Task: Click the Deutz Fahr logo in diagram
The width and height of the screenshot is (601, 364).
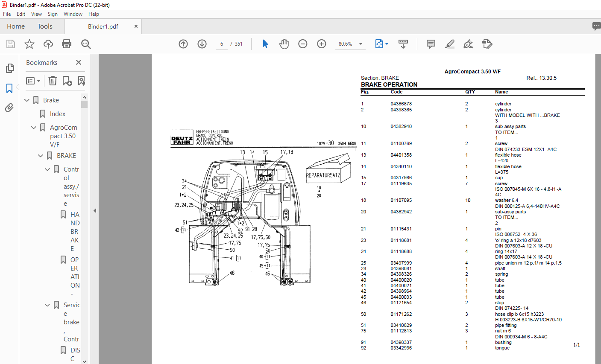Action: (182, 138)
